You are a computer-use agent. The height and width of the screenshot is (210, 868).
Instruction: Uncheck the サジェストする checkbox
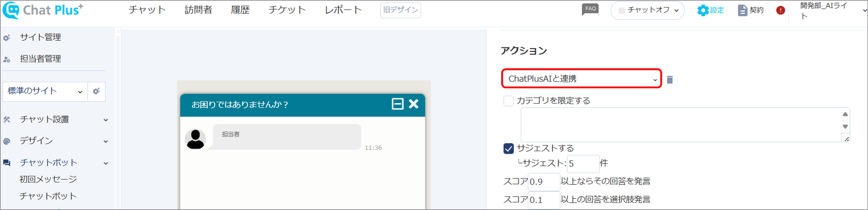pyautogui.click(x=508, y=149)
